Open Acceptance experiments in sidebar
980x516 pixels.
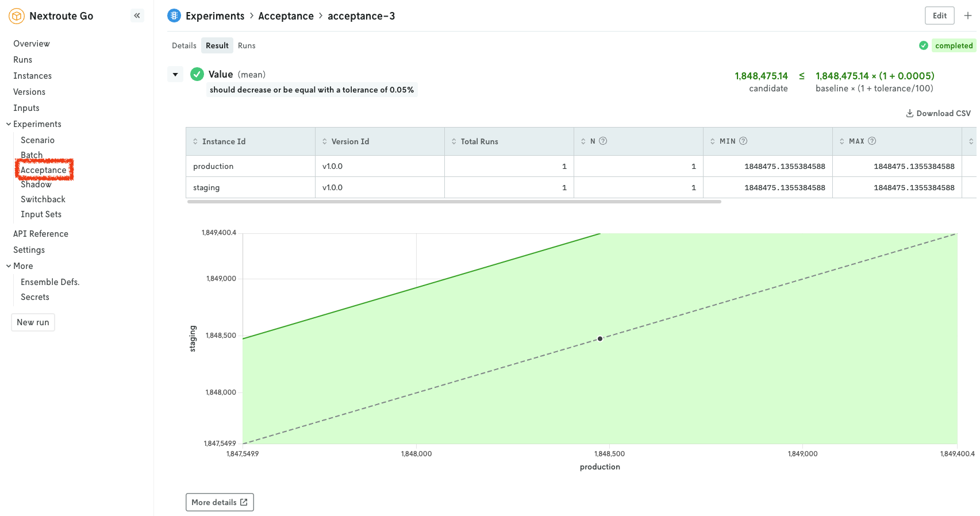pos(44,170)
